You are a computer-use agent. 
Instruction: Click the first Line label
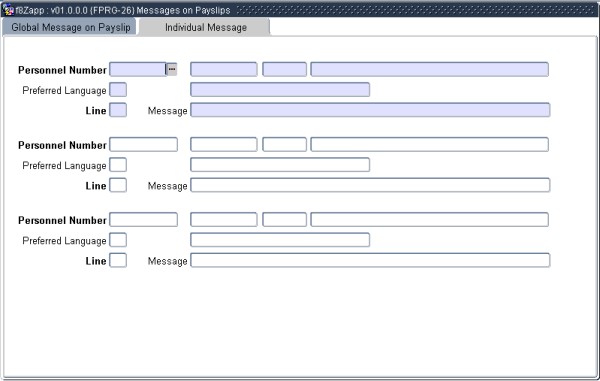(96, 111)
